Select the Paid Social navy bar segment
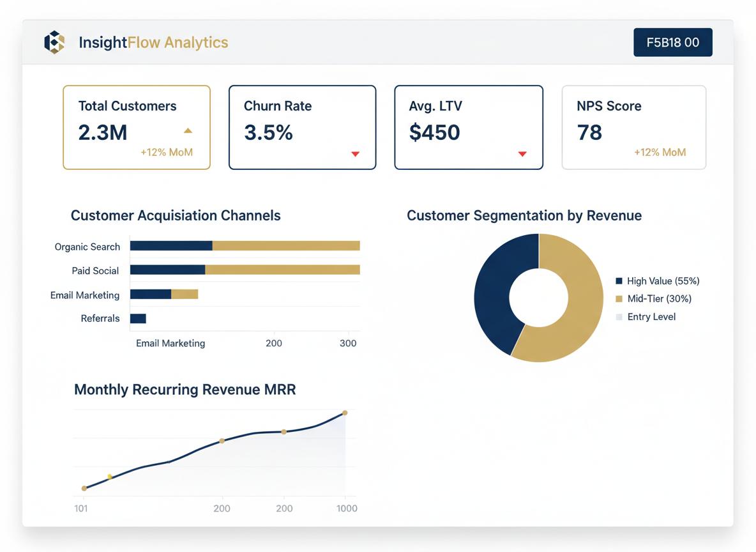756x552 pixels. (x=168, y=270)
